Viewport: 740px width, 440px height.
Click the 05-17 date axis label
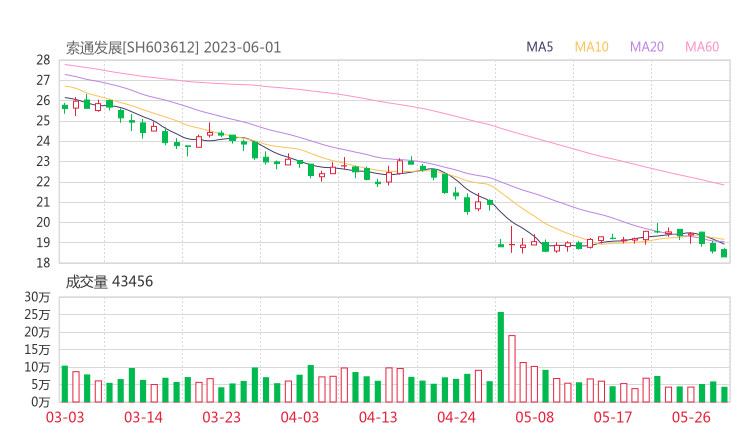(613, 417)
